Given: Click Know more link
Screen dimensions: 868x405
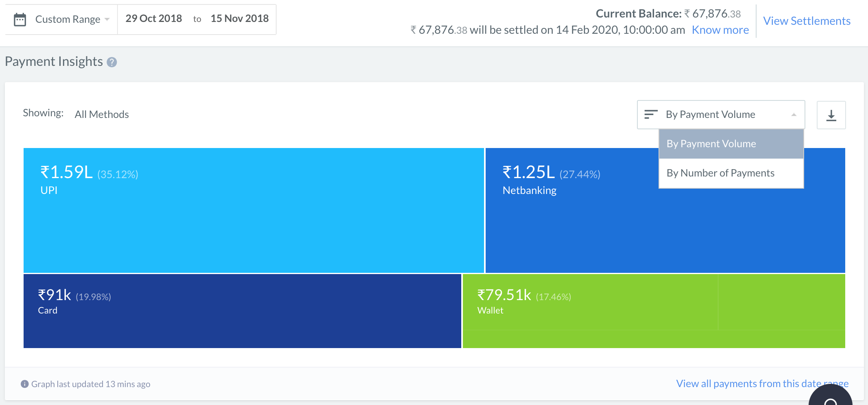Looking at the screenshot, I should (x=720, y=30).
